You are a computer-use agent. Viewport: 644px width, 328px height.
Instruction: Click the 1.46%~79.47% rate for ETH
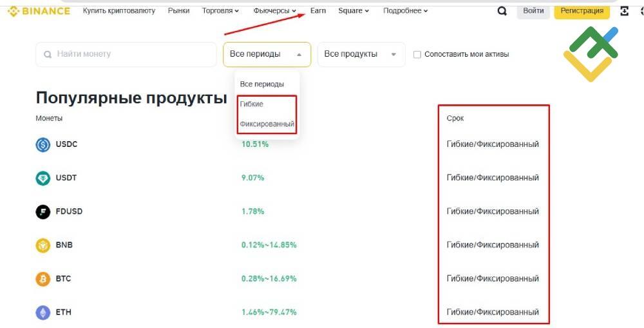tap(269, 313)
